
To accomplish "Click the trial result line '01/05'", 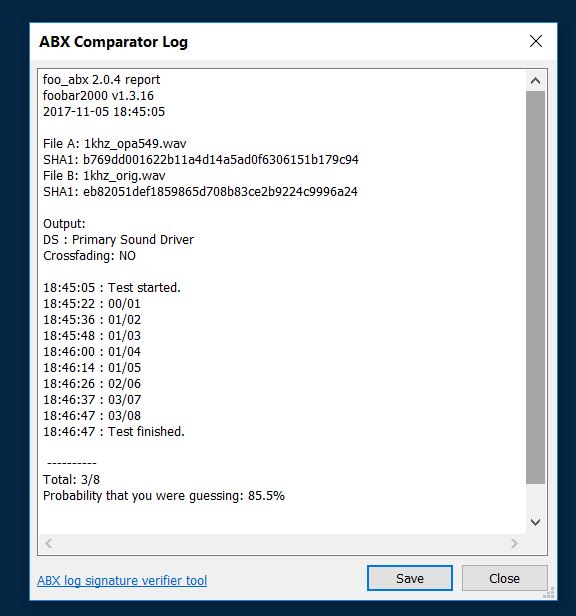I will point(92,368).
